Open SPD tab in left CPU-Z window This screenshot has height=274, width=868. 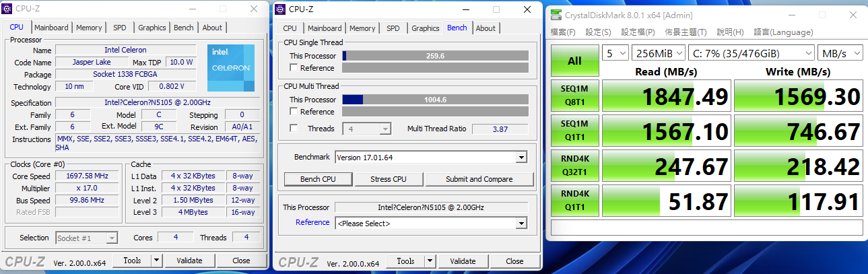119,28
